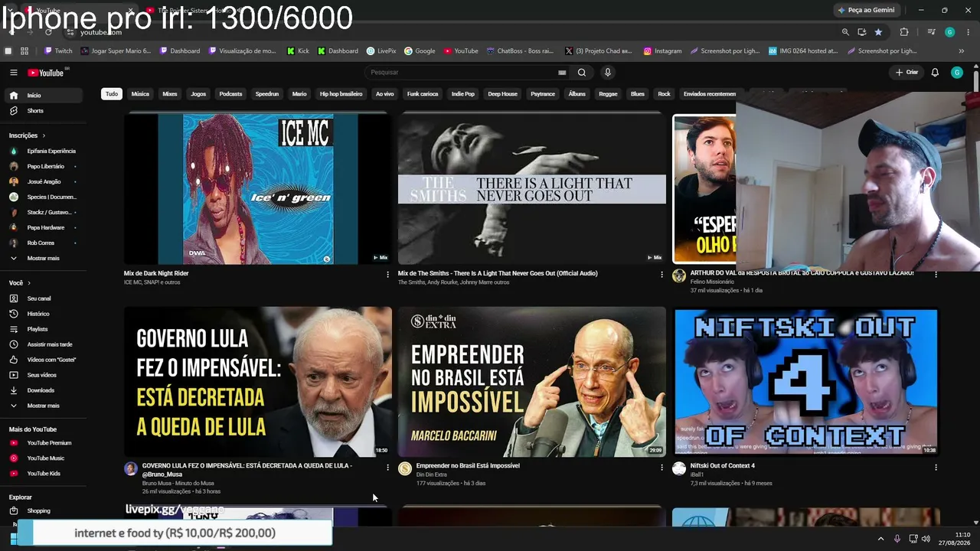Image resolution: width=980 pixels, height=551 pixels.
Task: Open the Instagram bookmark
Action: coord(662,51)
